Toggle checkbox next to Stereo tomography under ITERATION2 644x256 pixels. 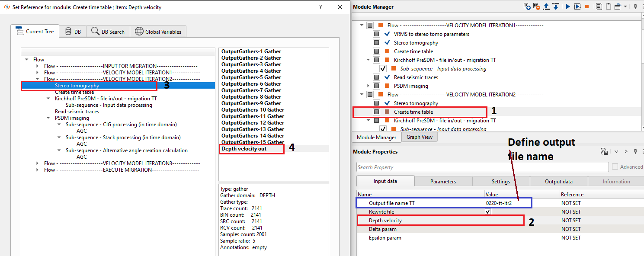tap(376, 103)
